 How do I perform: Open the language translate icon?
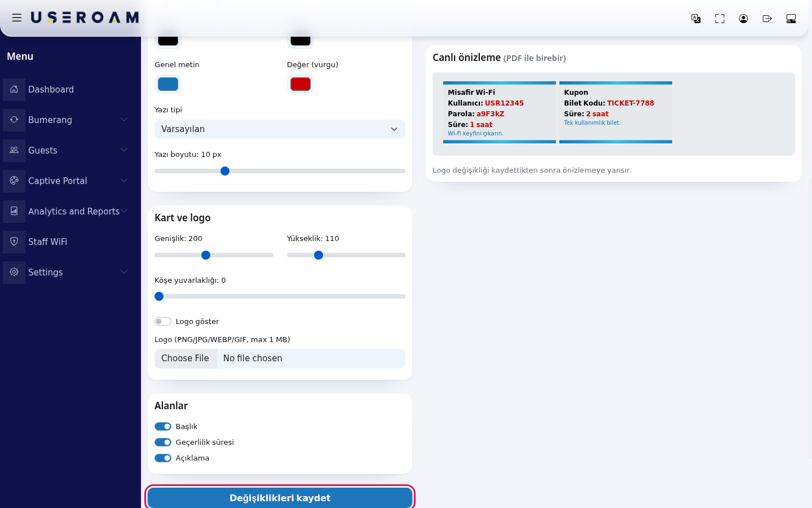[x=696, y=19]
